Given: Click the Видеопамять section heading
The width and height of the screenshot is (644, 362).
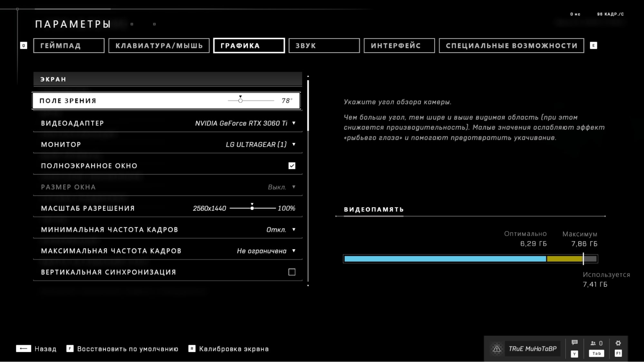Looking at the screenshot, I should [x=374, y=209].
